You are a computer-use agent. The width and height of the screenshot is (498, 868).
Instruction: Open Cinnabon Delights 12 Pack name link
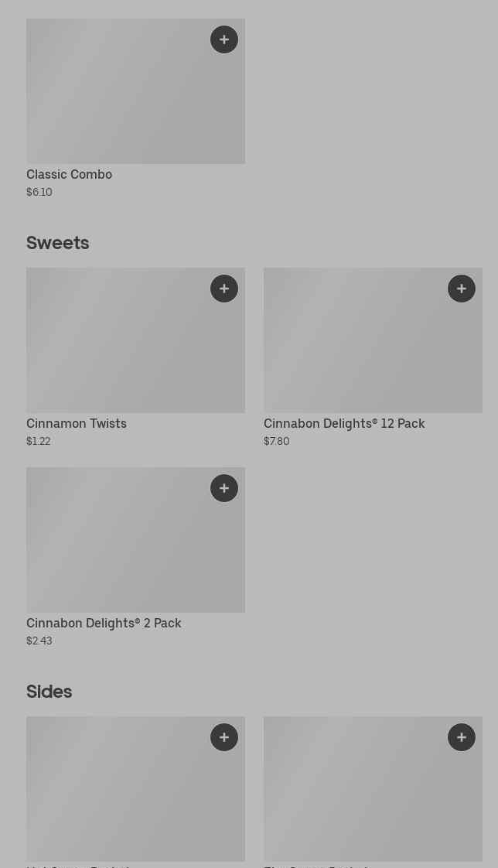point(344,424)
